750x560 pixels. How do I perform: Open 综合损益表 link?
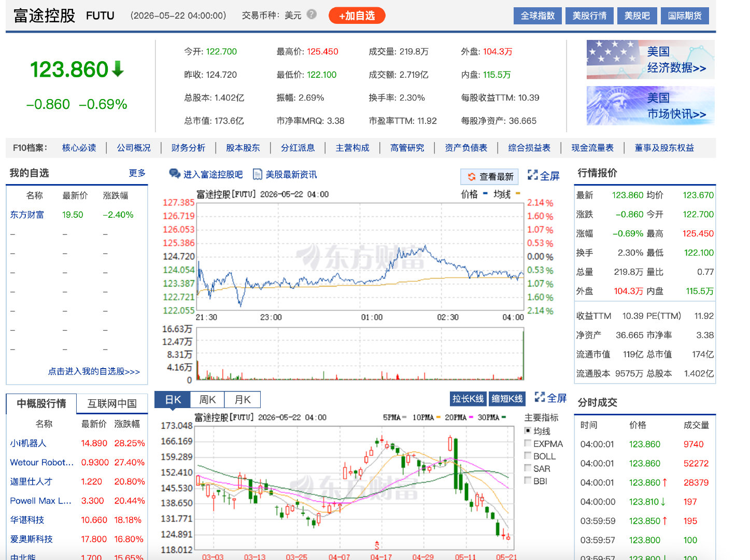(529, 148)
